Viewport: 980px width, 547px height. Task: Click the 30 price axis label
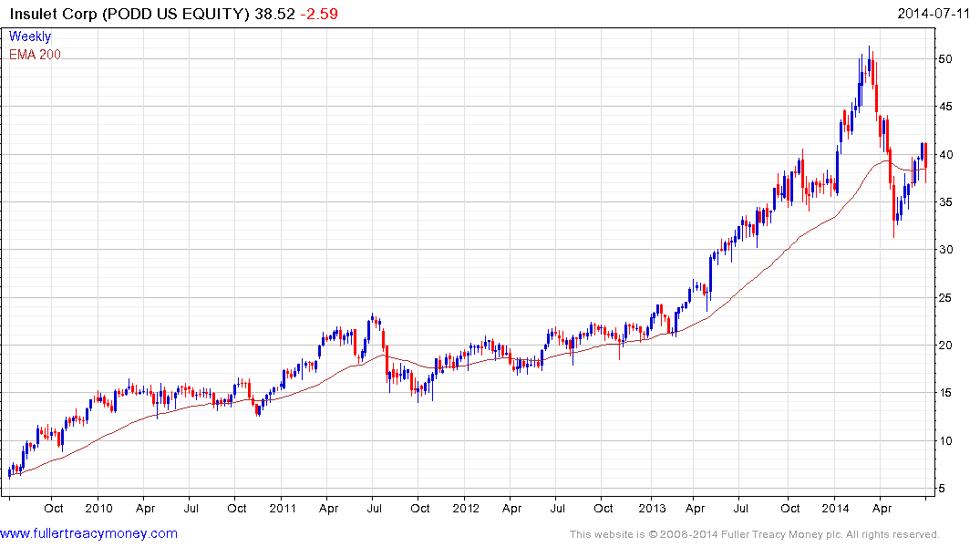tap(945, 250)
